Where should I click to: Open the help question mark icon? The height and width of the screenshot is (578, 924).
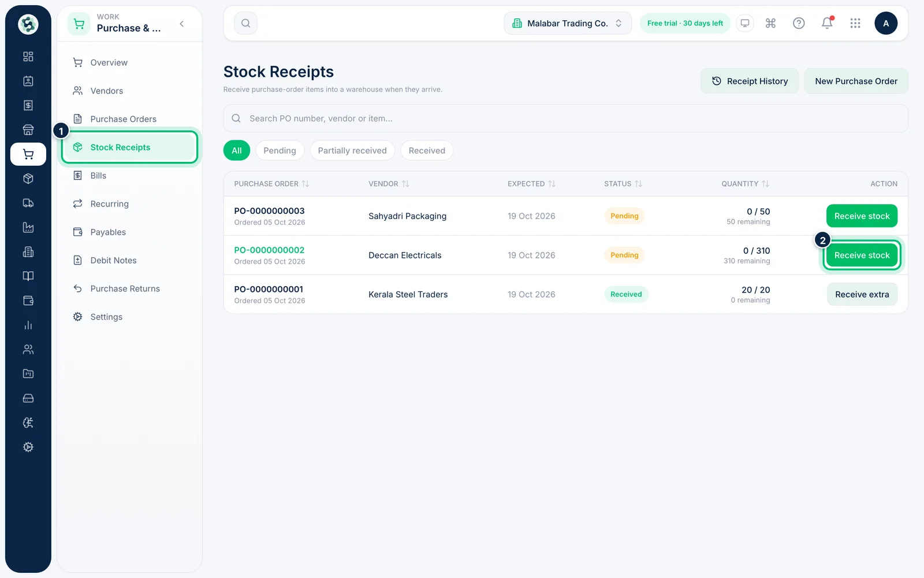(x=799, y=23)
